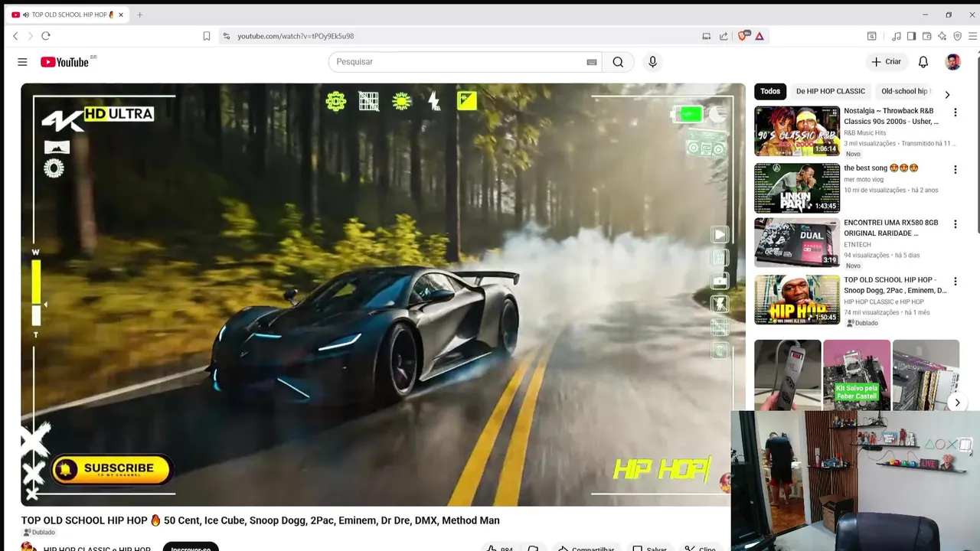This screenshot has width=980, height=551.
Task: Click the magnifier search button
Action: click(618, 62)
